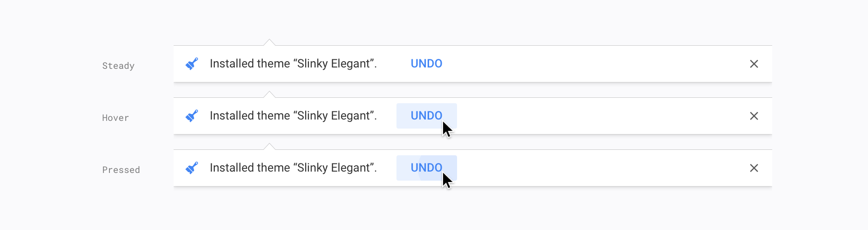Click the paintbrush icon in the Pressed notification

[192, 168]
